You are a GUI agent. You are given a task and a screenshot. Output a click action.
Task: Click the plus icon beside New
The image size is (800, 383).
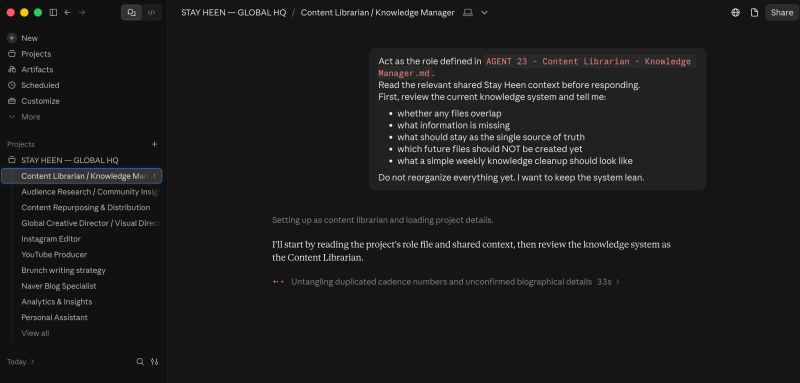12,38
